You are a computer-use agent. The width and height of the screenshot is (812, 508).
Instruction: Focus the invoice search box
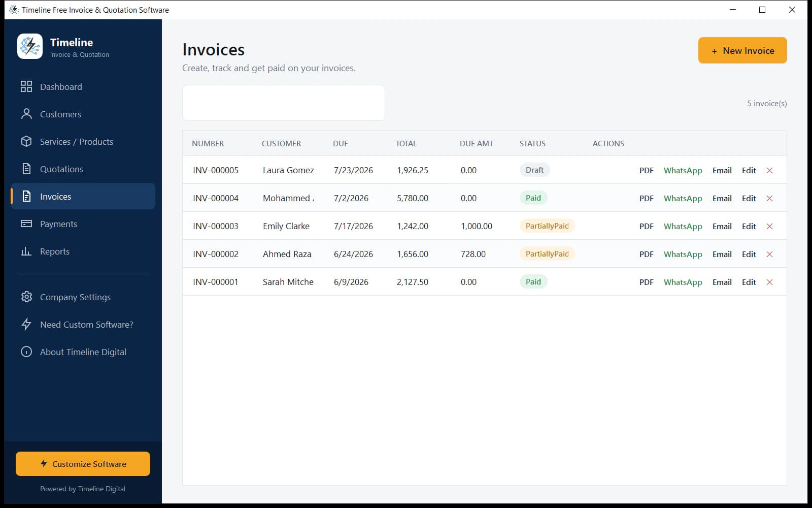pyautogui.click(x=283, y=103)
